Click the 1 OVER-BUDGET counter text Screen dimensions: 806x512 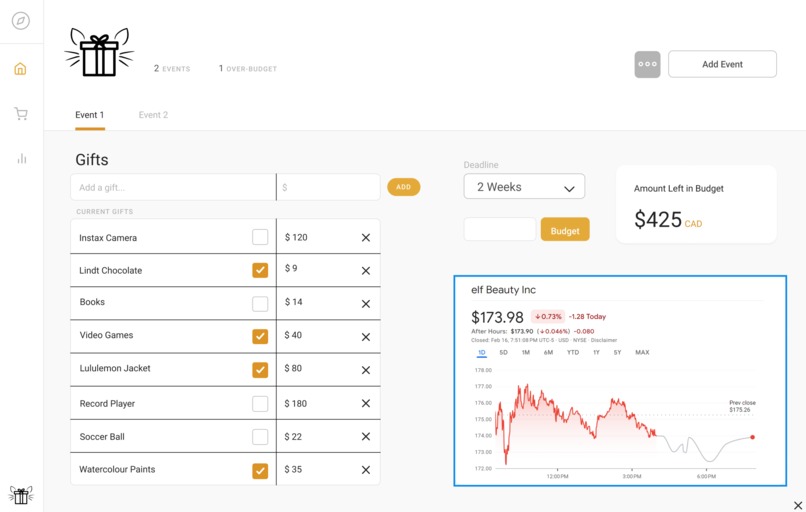point(248,68)
